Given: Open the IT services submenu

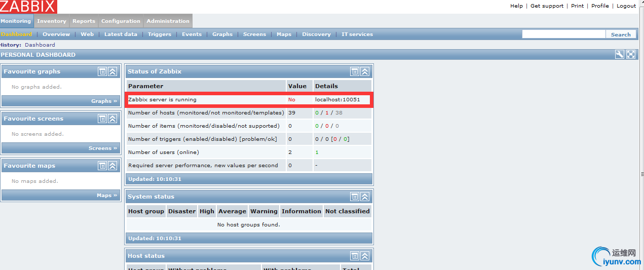Looking at the screenshot, I should click(x=357, y=34).
